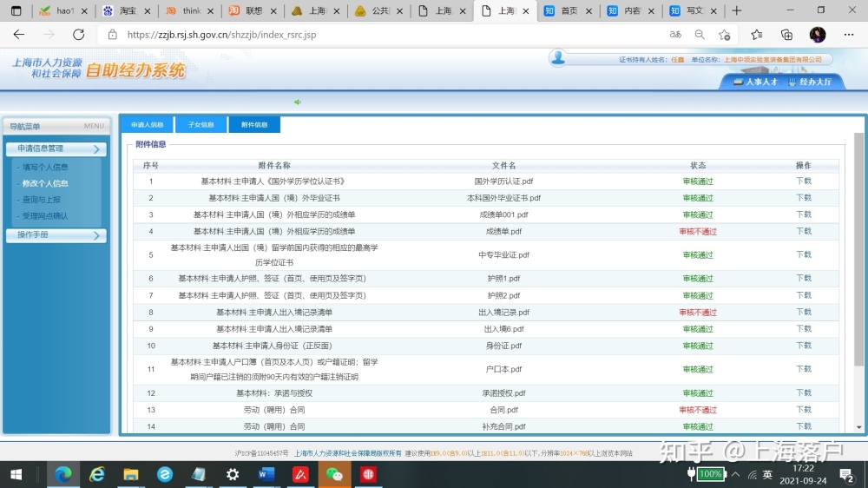Open 填写个人信息 in navigation menu
This screenshot has width=868, height=488.
pyautogui.click(x=45, y=167)
